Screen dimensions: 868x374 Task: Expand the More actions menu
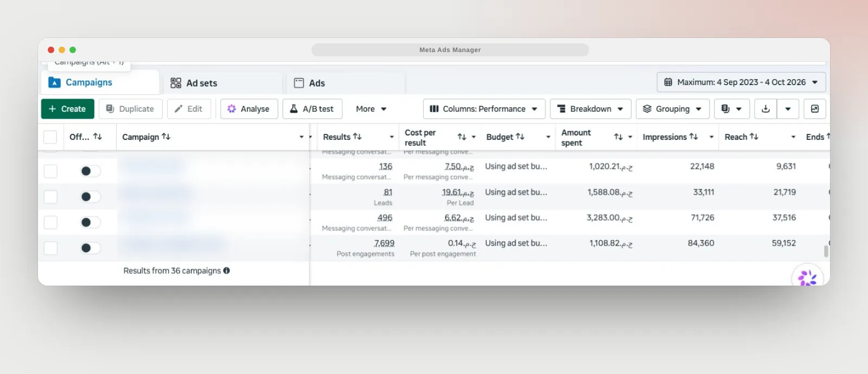click(371, 109)
